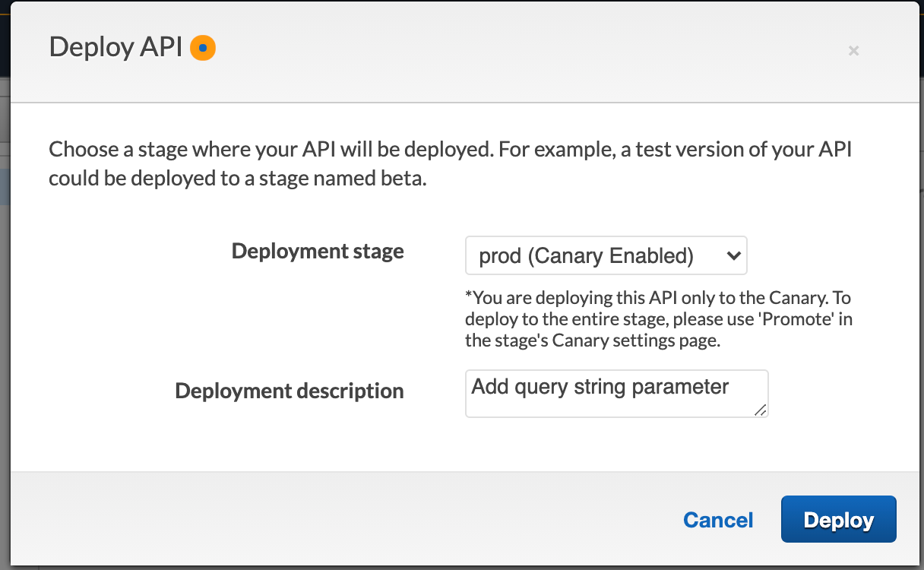This screenshot has height=570, width=924.
Task: Select the 'prod (Canary Enabled)' option text
Action: tap(586, 256)
